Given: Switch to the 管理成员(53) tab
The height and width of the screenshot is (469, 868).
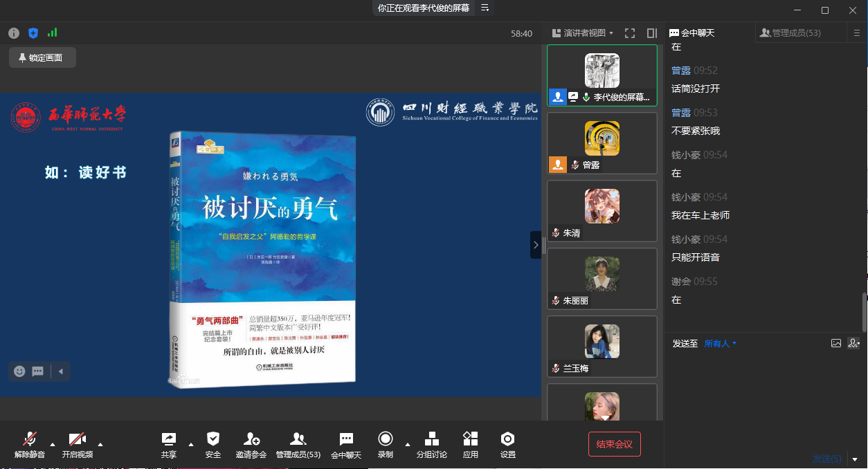Looking at the screenshot, I should [790, 33].
